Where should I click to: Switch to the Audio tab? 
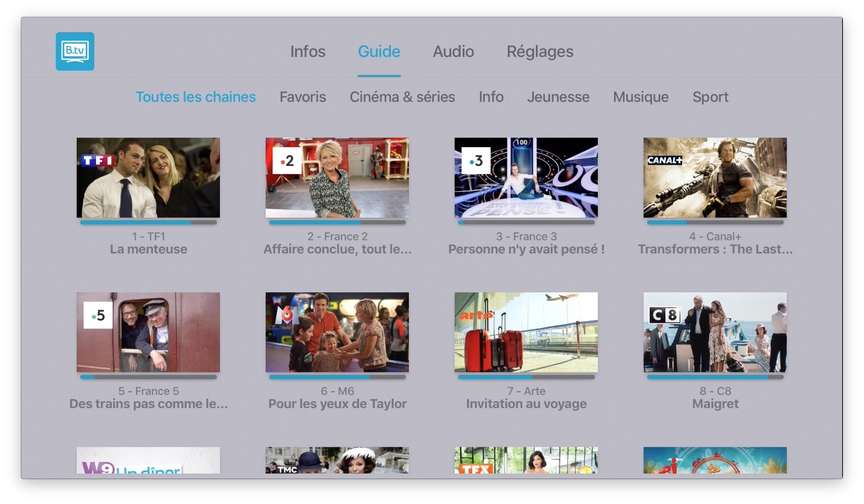453,51
